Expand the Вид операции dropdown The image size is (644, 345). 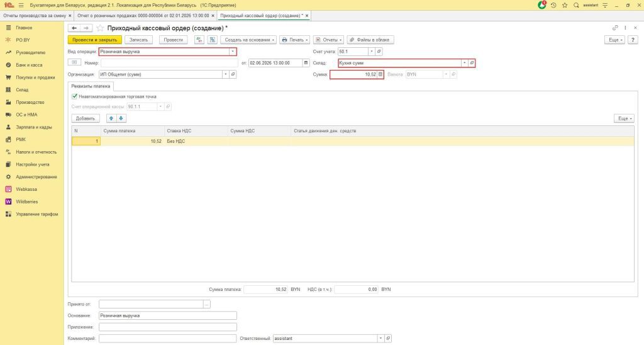click(x=233, y=52)
